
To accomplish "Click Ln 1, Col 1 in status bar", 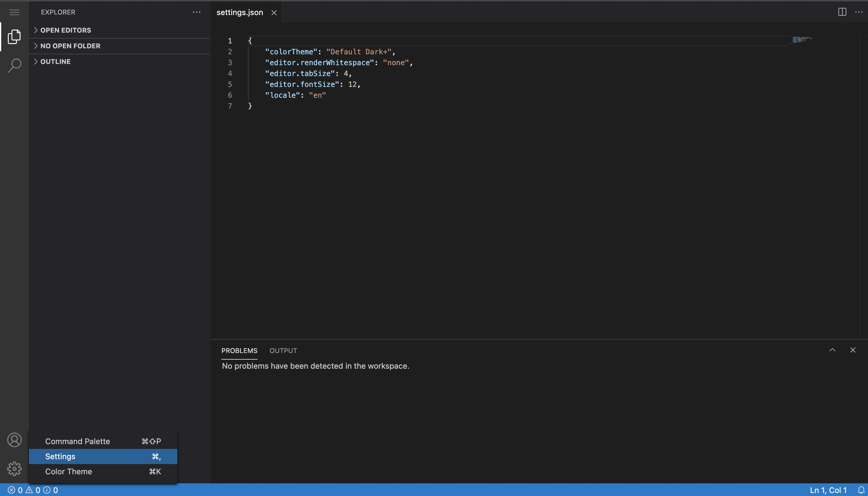I will point(828,490).
